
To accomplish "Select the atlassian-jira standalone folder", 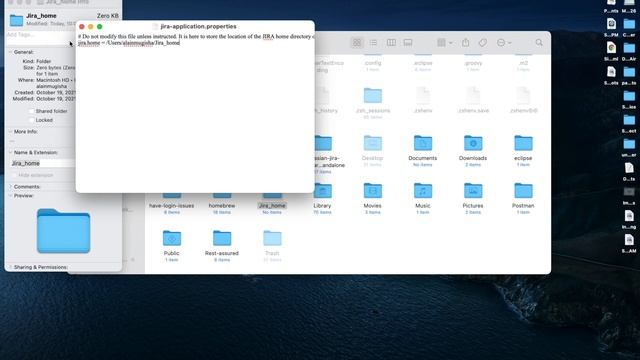I will (x=323, y=143).
